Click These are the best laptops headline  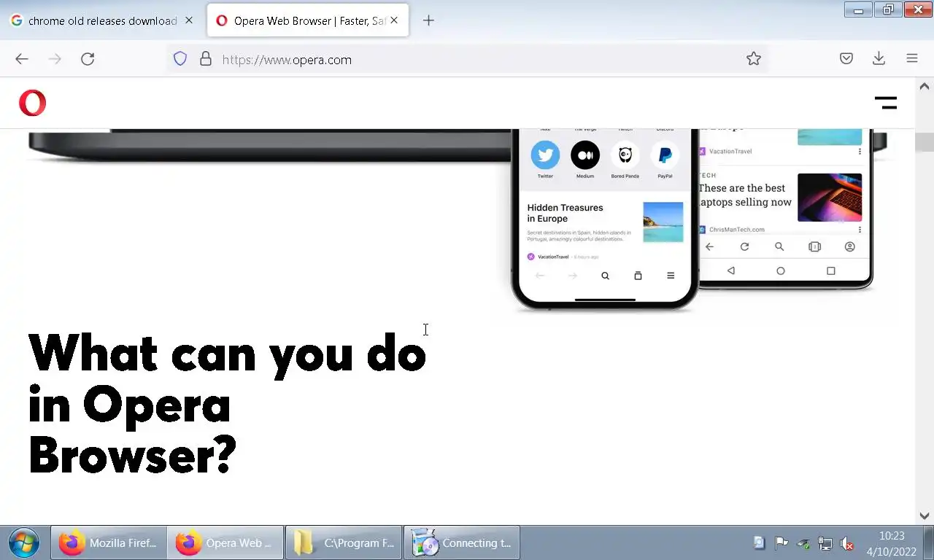pos(745,195)
